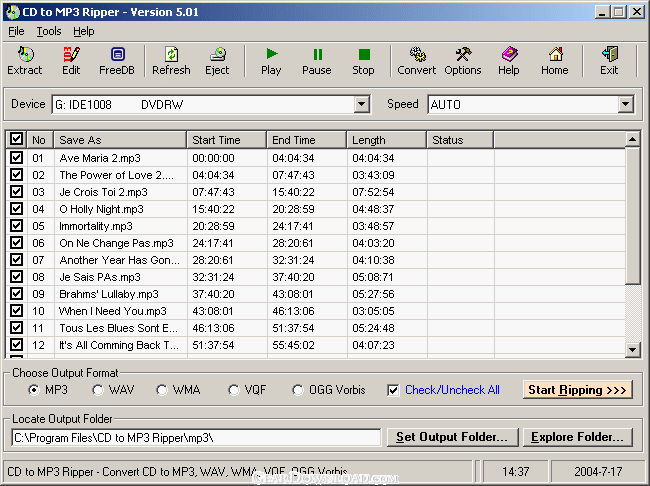650x486 pixels.
Task: Open the File menu
Action: (16, 32)
